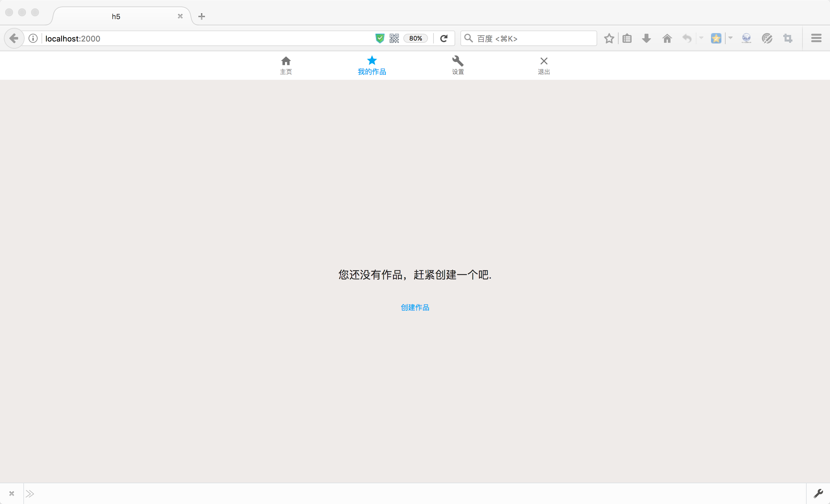Open the developer toolbar wrench at the bottom right
830x504 pixels.
point(818,494)
